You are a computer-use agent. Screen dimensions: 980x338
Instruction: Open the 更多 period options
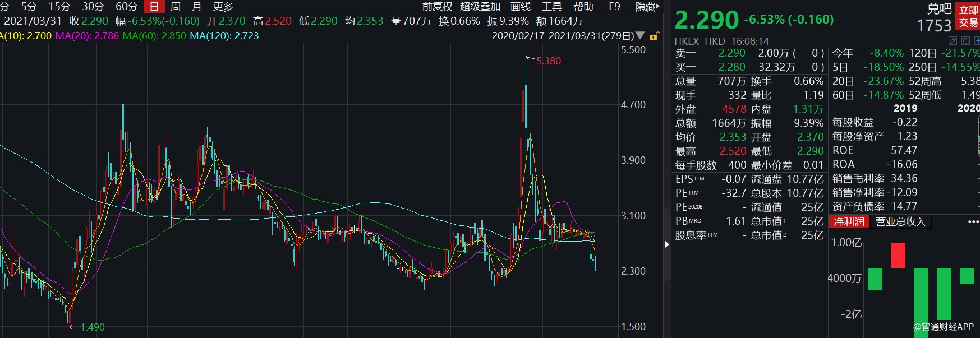[x=223, y=7]
